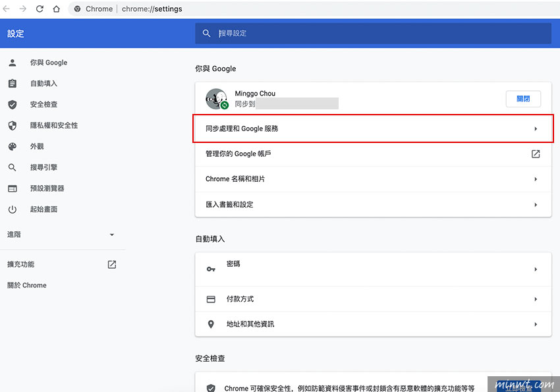Select 搜尋引擎 in the sidebar
560x392 pixels.
click(x=43, y=167)
